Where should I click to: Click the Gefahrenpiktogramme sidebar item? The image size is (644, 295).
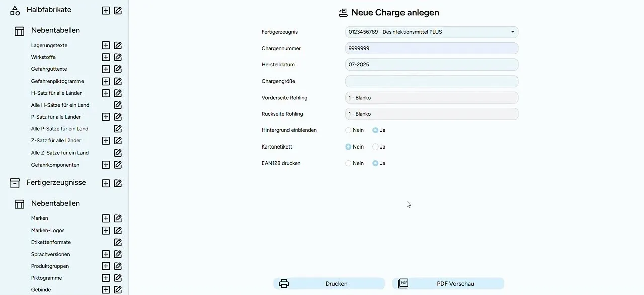(x=57, y=81)
